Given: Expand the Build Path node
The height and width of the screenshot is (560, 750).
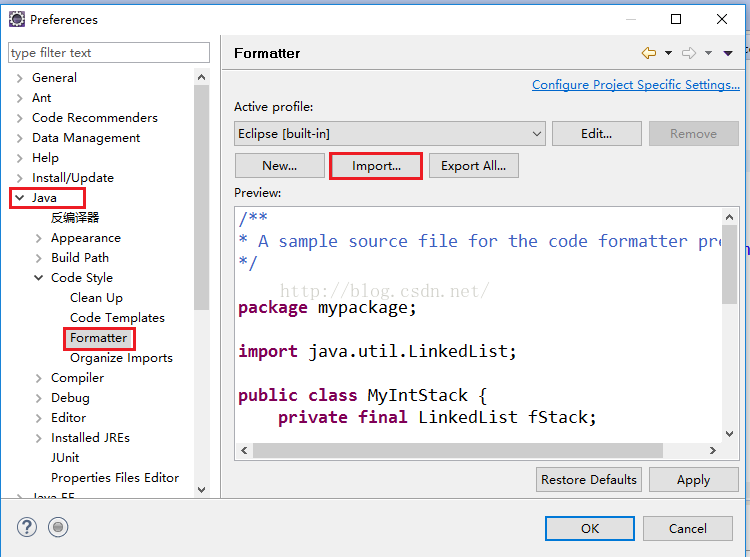Looking at the screenshot, I should tap(39, 258).
